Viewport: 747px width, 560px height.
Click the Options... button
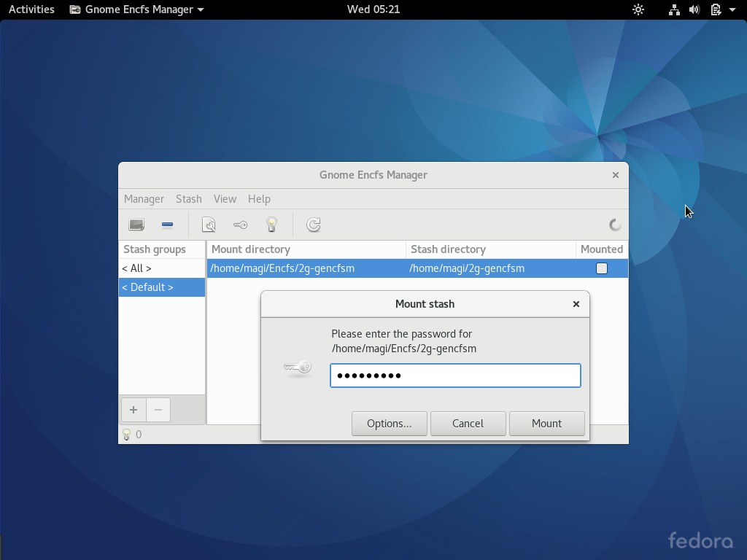click(390, 424)
